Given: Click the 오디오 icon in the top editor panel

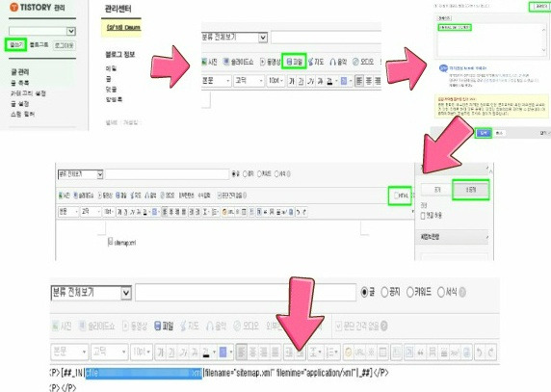Looking at the screenshot, I should pyautogui.click(x=363, y=63).
